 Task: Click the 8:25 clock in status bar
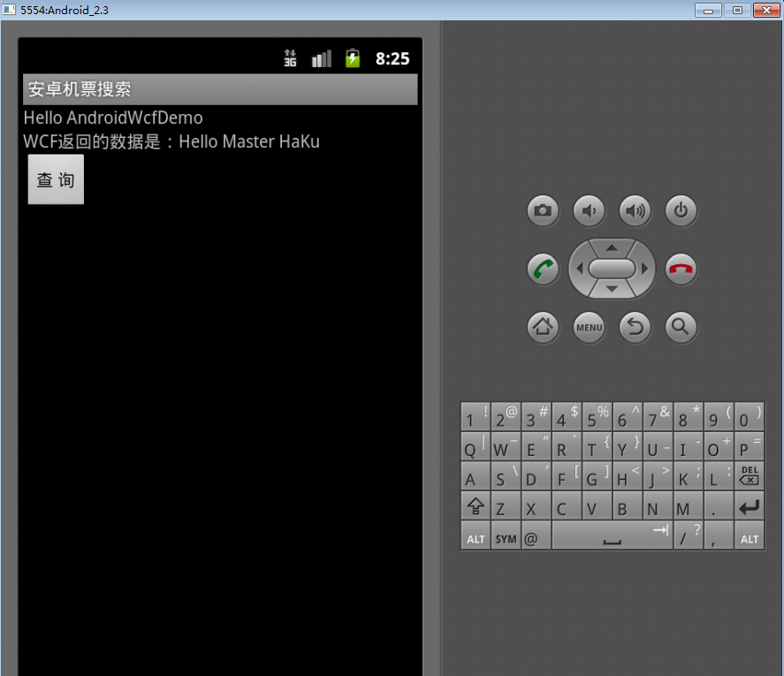point(392,58)
